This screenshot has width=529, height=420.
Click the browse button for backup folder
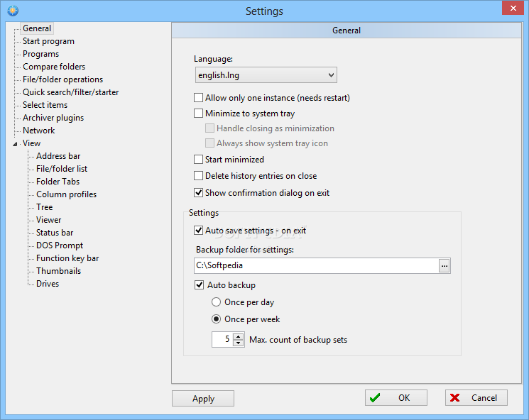(445, 266)
